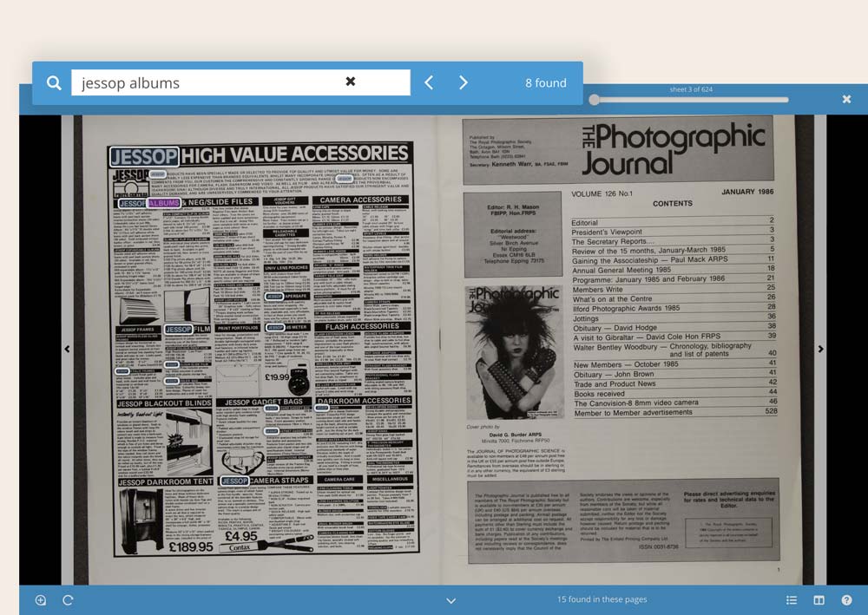Turn to the previous page spread

(67, 350)
